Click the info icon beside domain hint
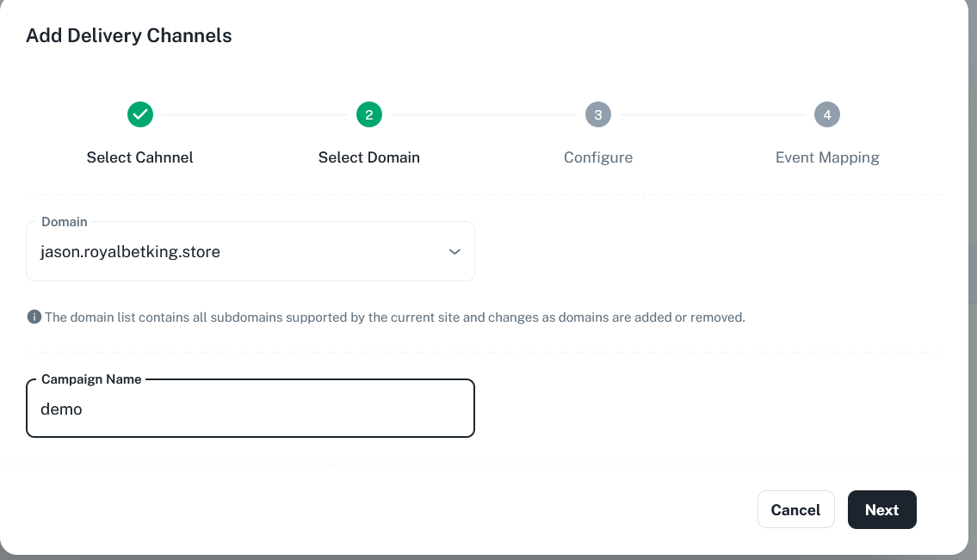Viewport: 977px width, 560px height. [34, 317]
